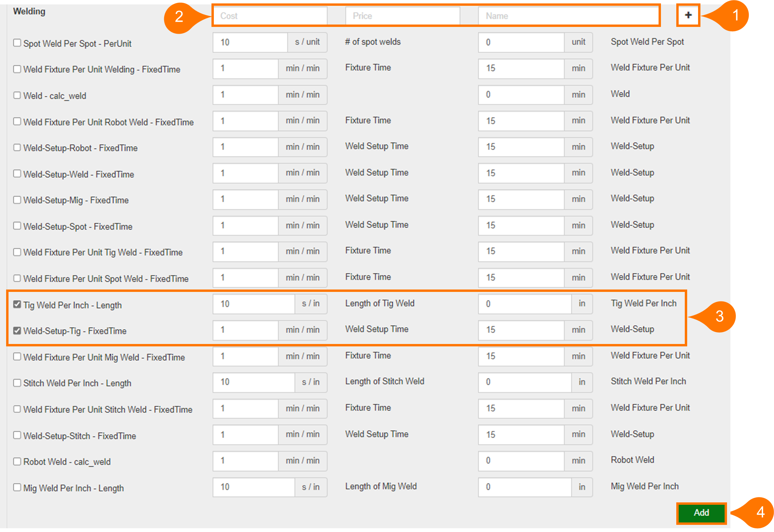Image resolution: width=774 pixels, height=532 pixels.
Task: Uncheck Tig Weld Per Inch - Length checkbox
Action: [17, 304]
